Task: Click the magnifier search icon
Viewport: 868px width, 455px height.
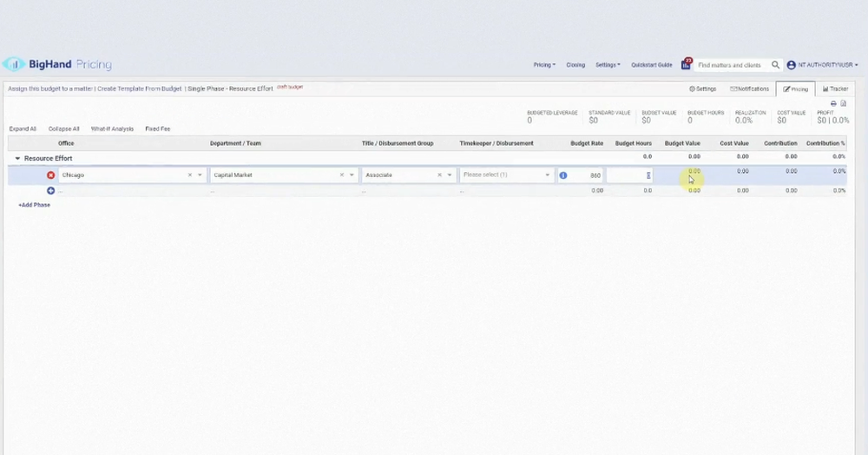Action: [775, 65]
